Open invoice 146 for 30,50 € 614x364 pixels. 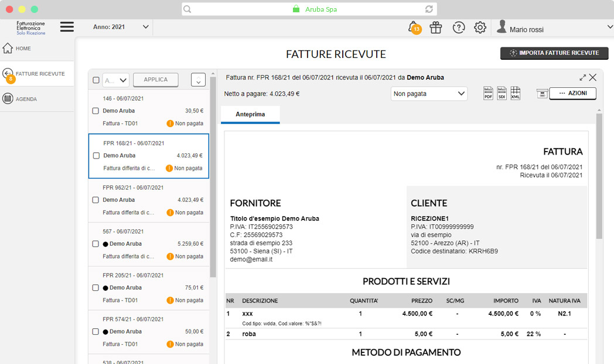(x=149, y=111)
